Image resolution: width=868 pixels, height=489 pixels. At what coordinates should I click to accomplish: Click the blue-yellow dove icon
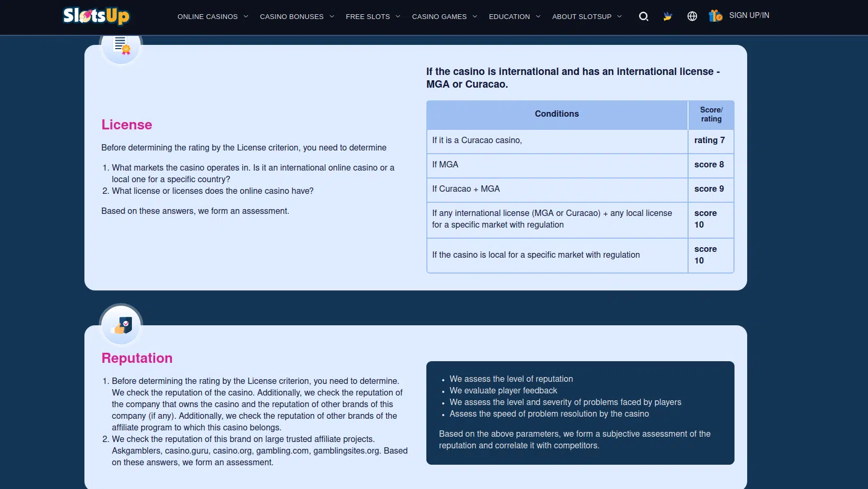[x=667, y=16]
